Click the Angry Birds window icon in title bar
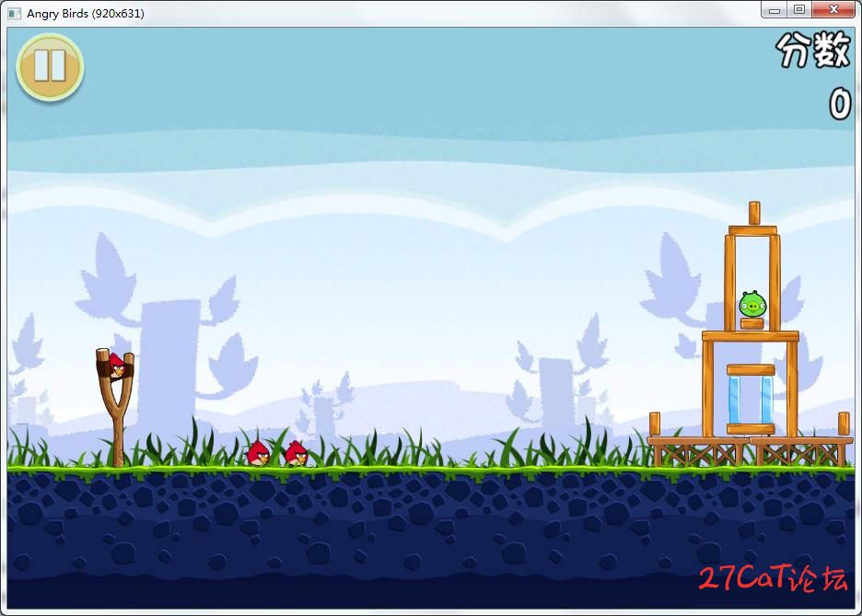The width and height of the screenshot is (862, 616). [x=14, y=13]
